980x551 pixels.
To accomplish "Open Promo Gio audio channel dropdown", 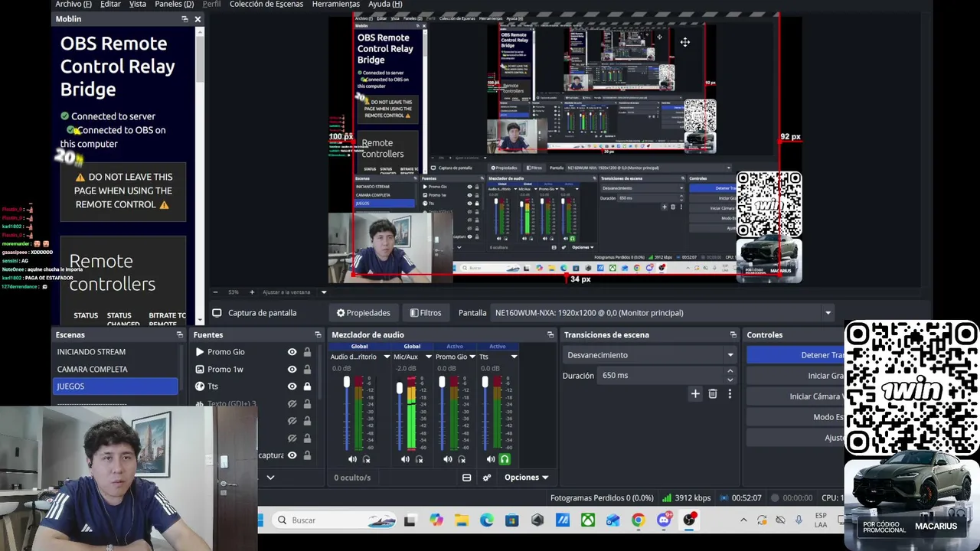I will [472, 357].
